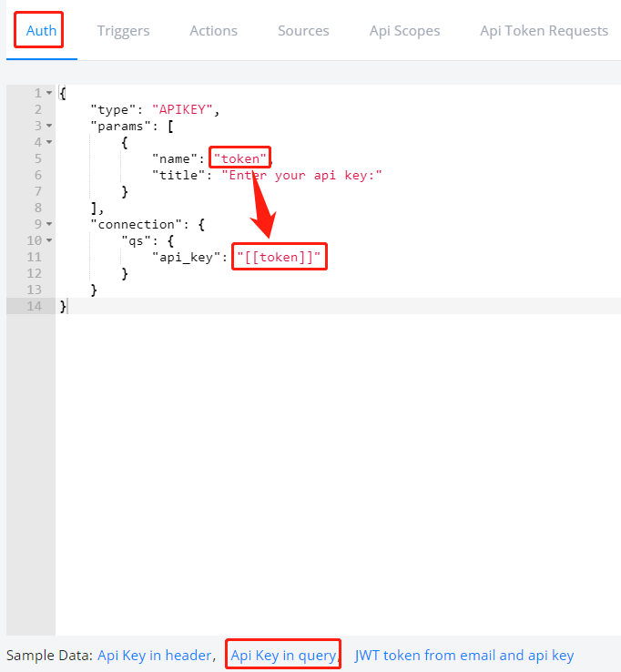621x672 pixels.
Task: Click the closing brace on line 14
Action: click(63, 307)
